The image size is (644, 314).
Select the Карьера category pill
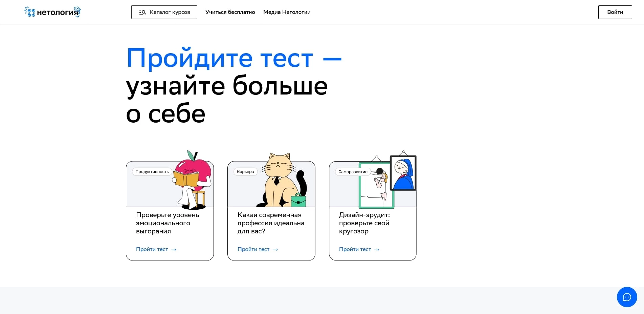(245, 172)
